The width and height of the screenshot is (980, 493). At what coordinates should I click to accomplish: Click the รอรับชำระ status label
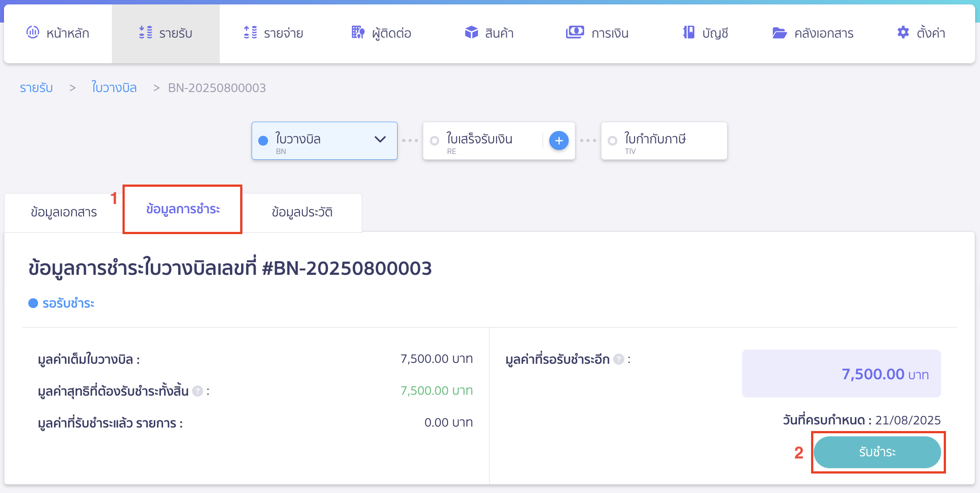point(68,303)
